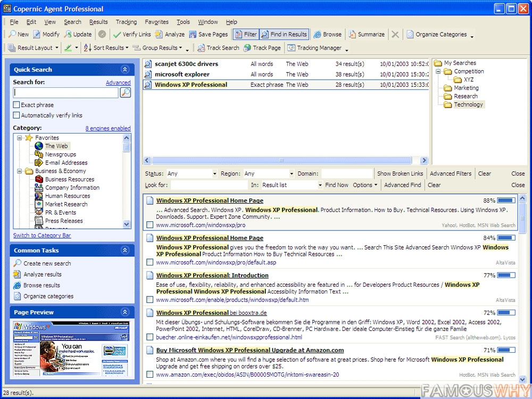Select the E-mail Addresses category icon

click(x=39, y=163)
